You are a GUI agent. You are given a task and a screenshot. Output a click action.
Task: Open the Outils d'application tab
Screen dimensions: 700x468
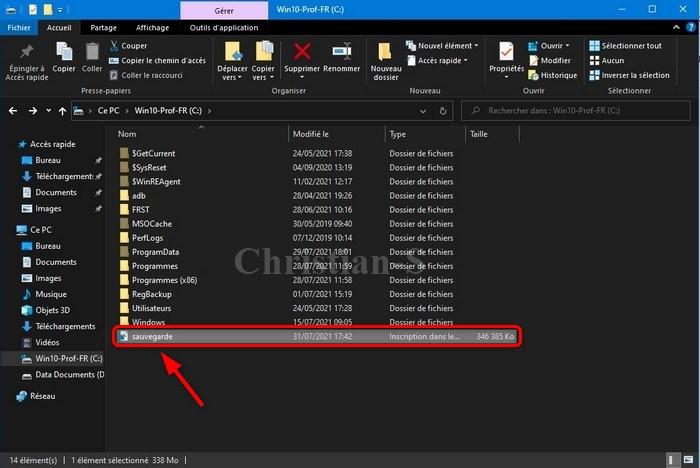click(224, 28)
